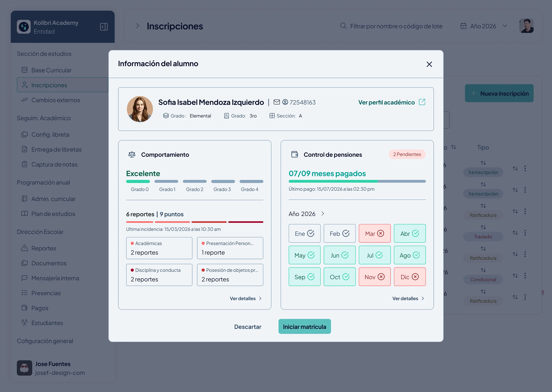Click the meses pagados progress bar
The image size is (552, 392).
pyautogui.click(x=357, y=181)
